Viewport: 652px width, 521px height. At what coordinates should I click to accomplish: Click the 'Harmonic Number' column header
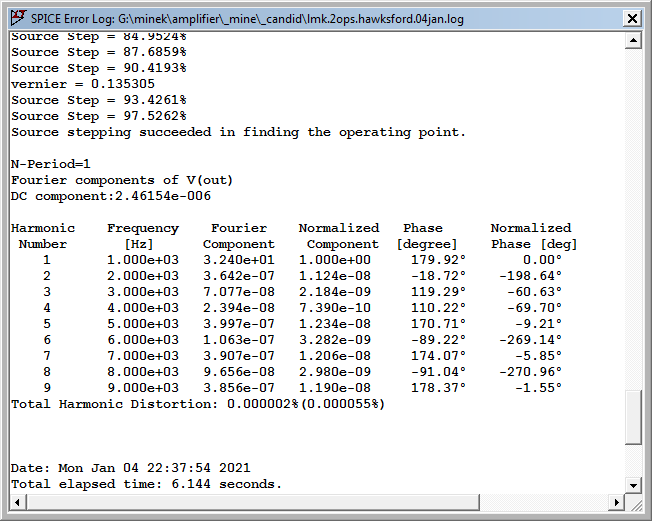(x=43, y=236)
